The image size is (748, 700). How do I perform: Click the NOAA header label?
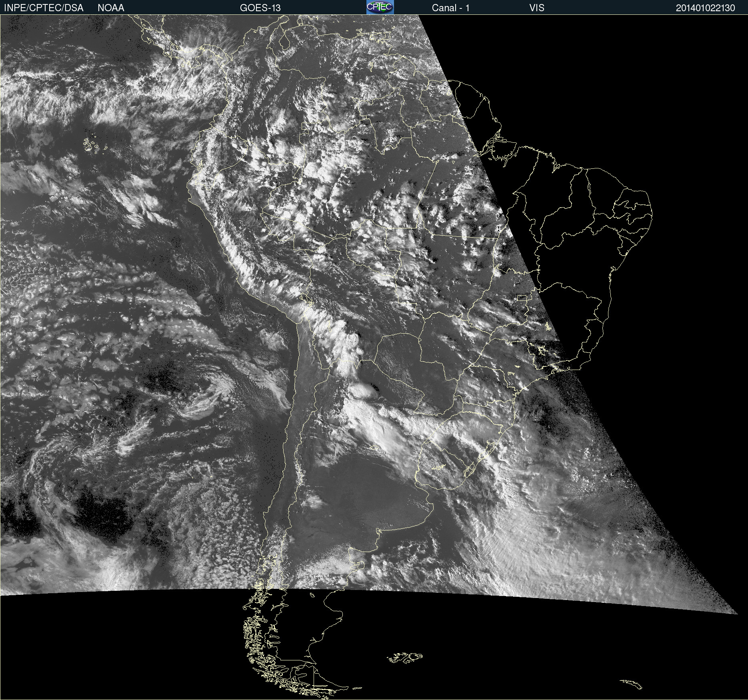point(111,8)
